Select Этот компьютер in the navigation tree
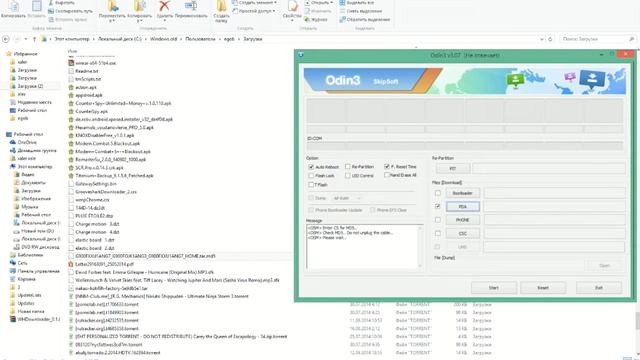Viewport: 640px width, 360px height. (x=35, y=167)
